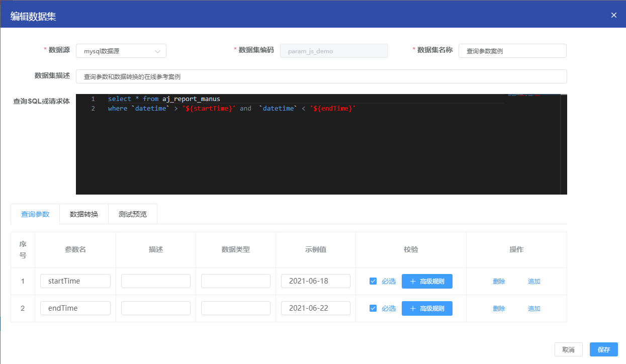626x364 pixels.
Task: Close the 编辑数据集 dialog with X
Action: click(x=613, y=15)
